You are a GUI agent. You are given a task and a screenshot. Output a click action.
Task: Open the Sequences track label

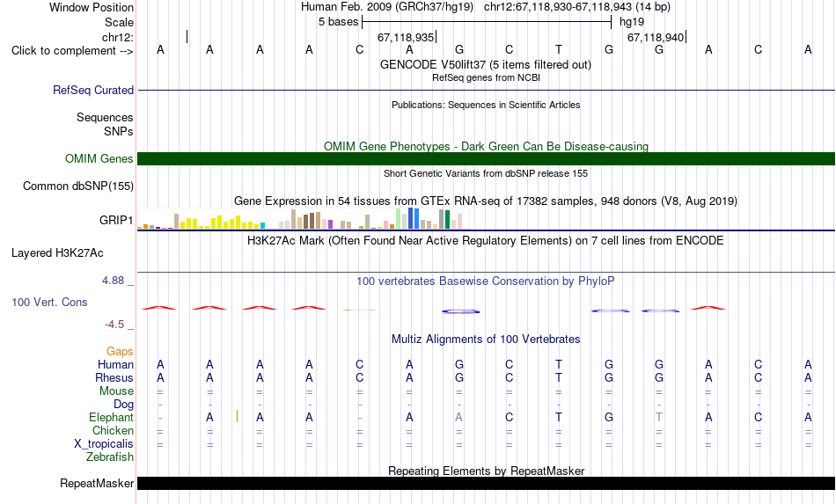pyautogui.click(x=105, y=117)
